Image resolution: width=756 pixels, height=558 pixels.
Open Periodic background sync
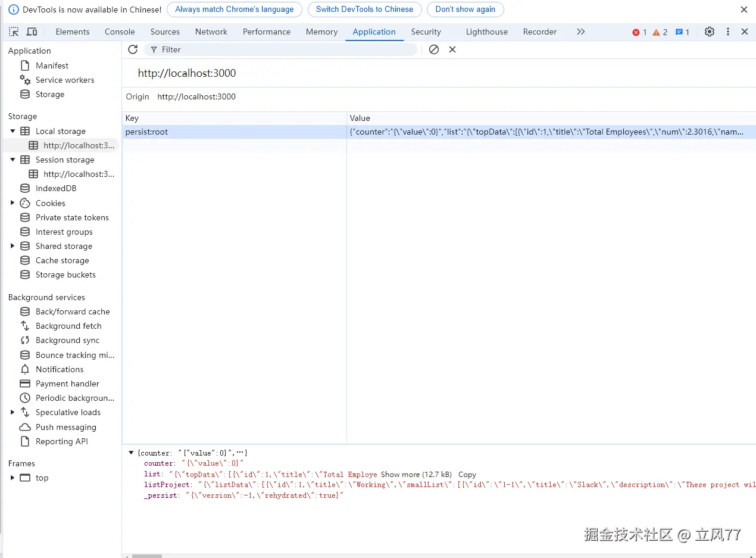[x=75, y=398]
